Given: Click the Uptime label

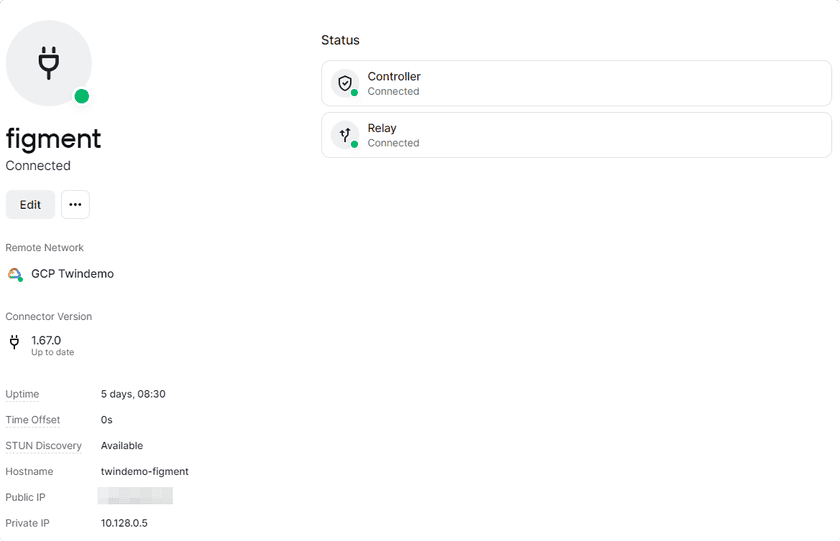Looking at the screenshot, I should pos(22,394).
